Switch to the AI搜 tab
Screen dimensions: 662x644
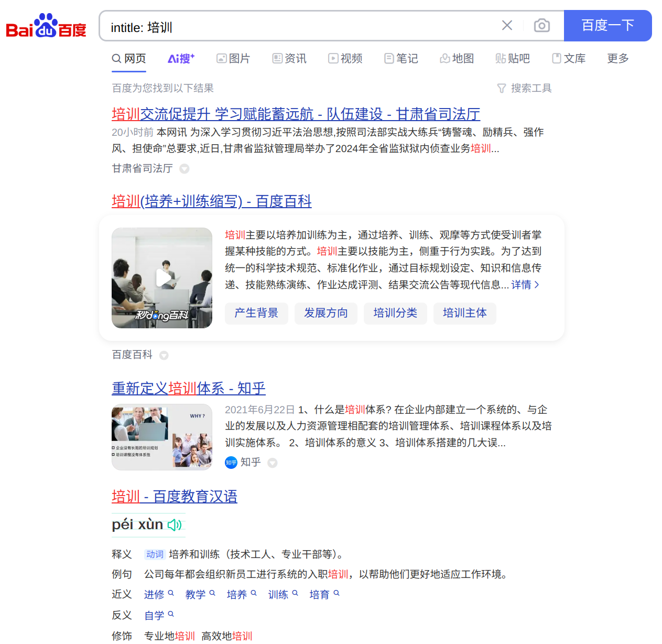tap(181, 58)
